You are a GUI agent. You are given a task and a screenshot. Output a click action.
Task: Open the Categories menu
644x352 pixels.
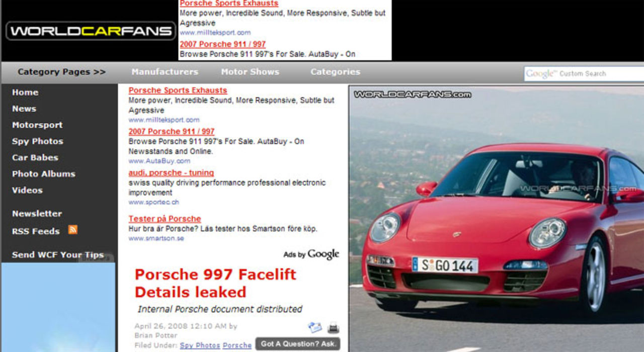point(335,71)
